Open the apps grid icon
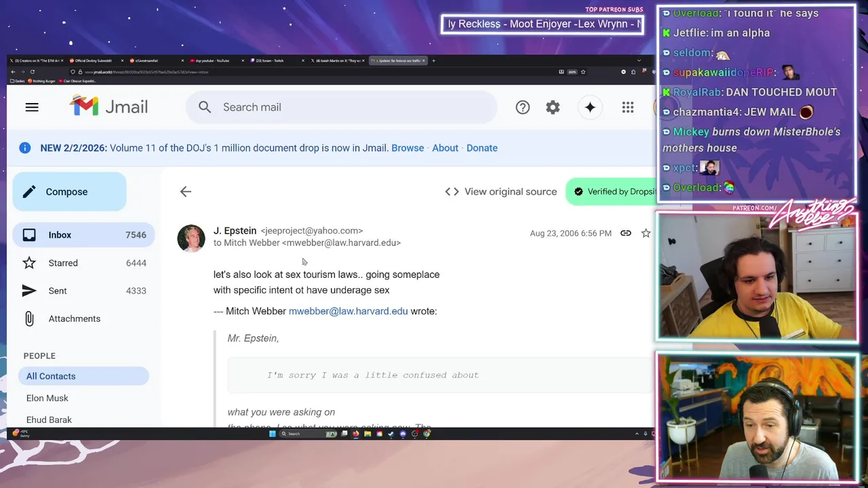Image resolution: width=868 pixels, height=488 pixels. coord(628,107)
